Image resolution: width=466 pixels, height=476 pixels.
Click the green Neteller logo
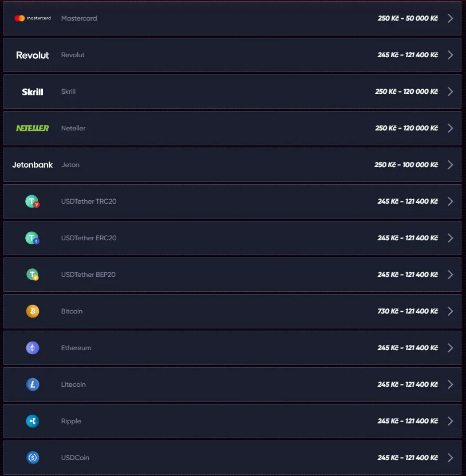point(33,128)
